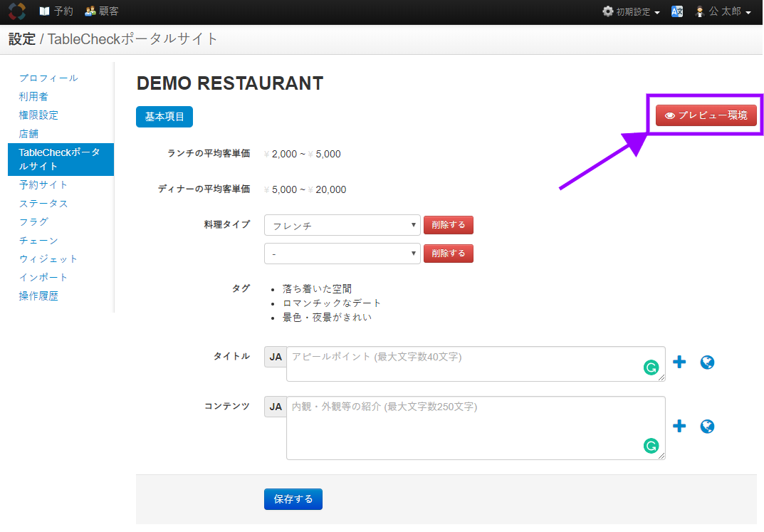Viewport: 764px width, 532px height.
Task: Click the tag ロマンチックなデート
Action: coord(332,303)
